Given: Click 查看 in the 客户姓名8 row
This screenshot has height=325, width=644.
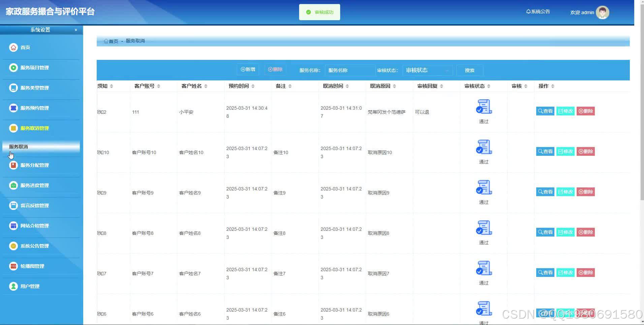Looking at the screenshot, I should pyautogui.click(x=545, y=232).
